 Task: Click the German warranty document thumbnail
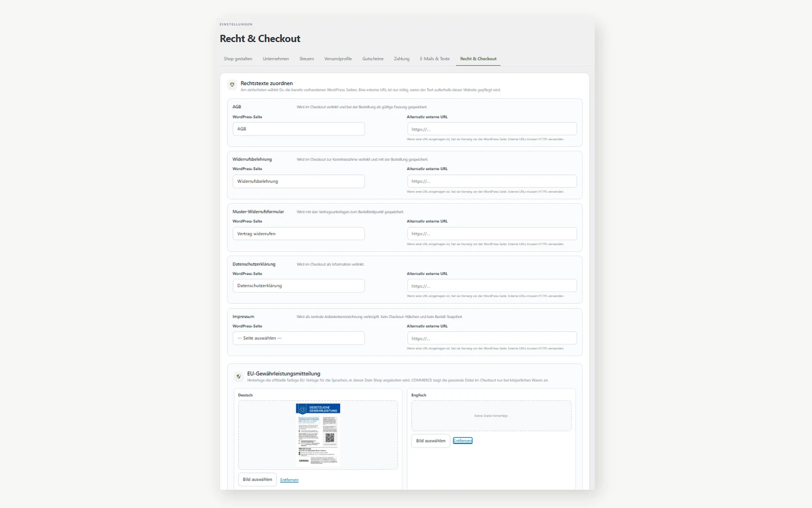click(318, 434)
